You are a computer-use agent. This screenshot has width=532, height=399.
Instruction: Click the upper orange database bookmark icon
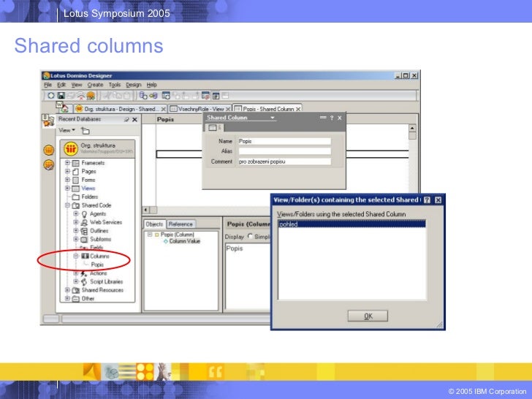pos(48,150)
